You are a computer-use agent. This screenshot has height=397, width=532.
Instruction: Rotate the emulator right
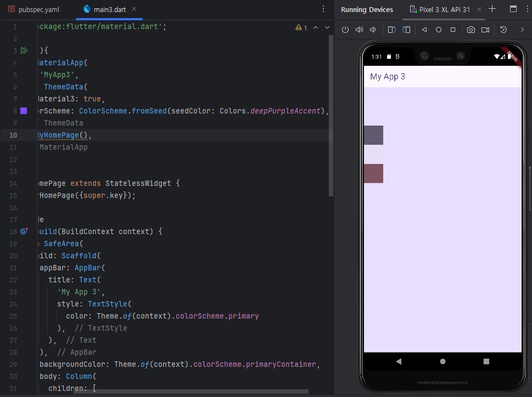[x=406, y=30]
